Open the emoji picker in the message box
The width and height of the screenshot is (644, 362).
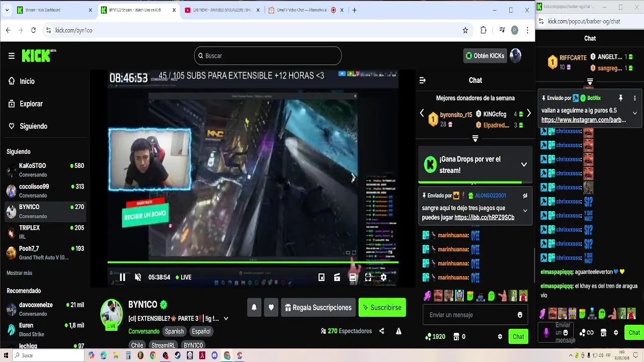520,315
